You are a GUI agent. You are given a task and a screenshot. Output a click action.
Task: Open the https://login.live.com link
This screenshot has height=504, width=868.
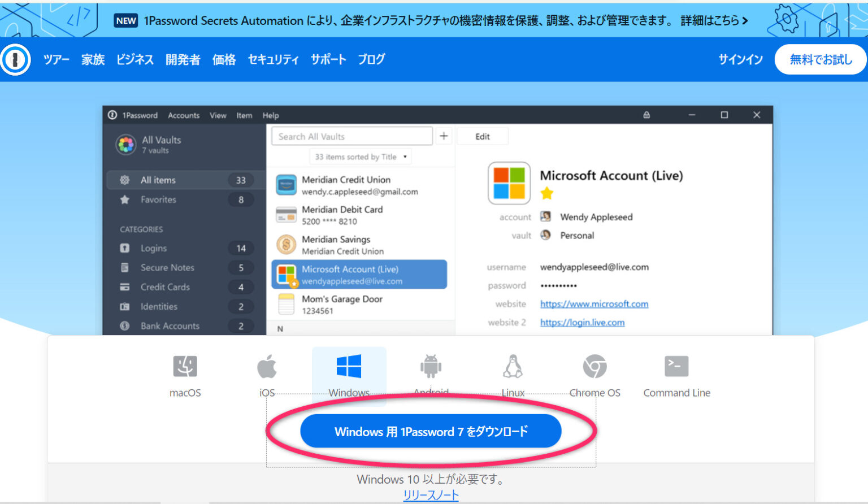[x=582, y=323]
